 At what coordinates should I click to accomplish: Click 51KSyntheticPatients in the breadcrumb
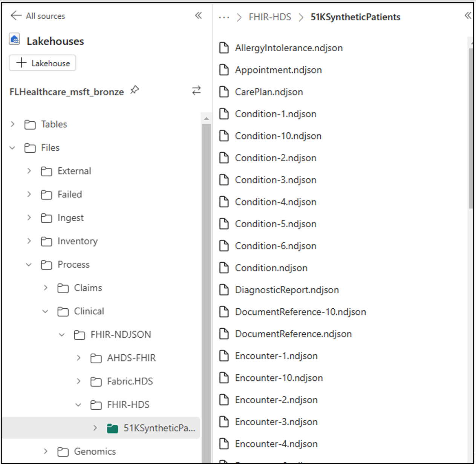click(355, 17)
